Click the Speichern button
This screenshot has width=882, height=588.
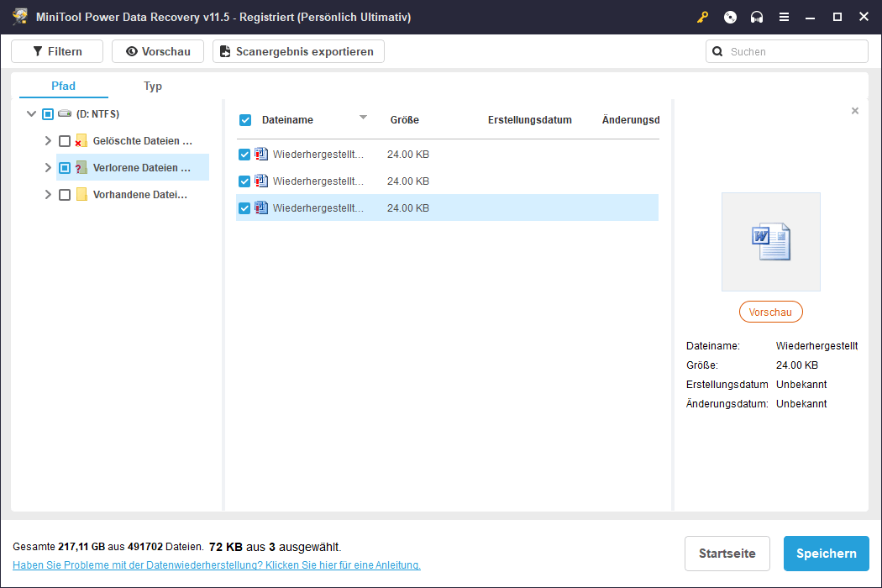pyautogui.click(x=826, y=554)
